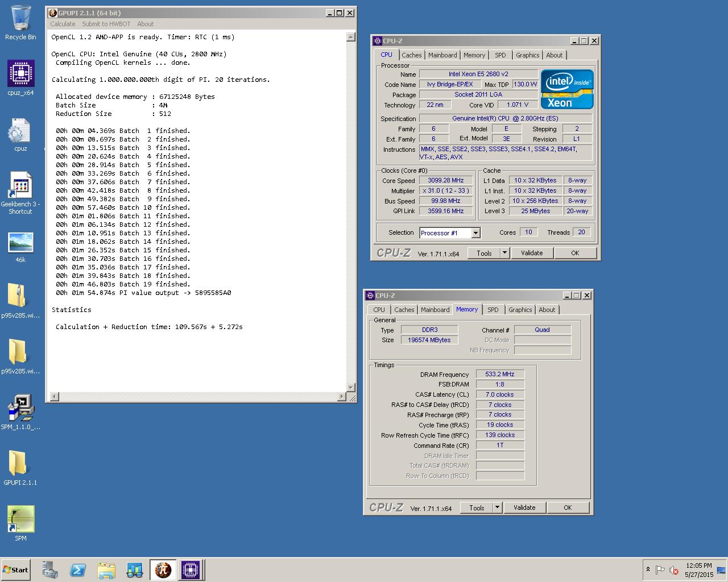Click the Intel Xeon inside logo
This screenshot has width=728, height=582.
tap(567, 89)
